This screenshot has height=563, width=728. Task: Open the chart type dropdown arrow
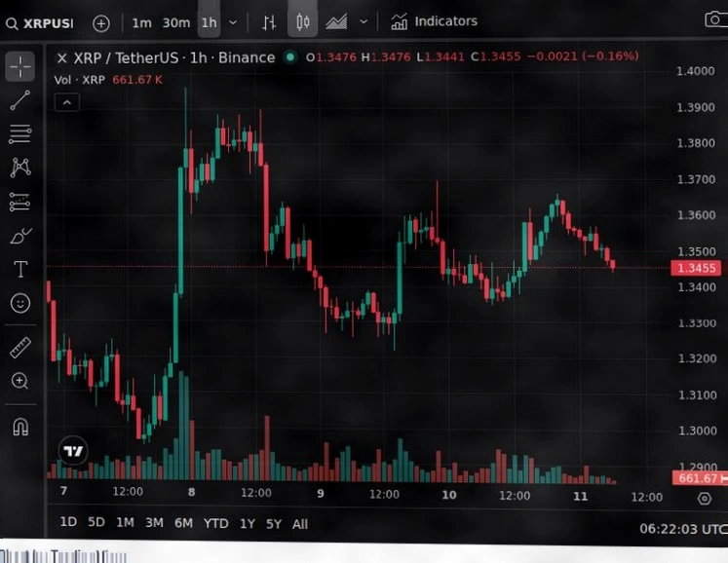click(364, 21)
